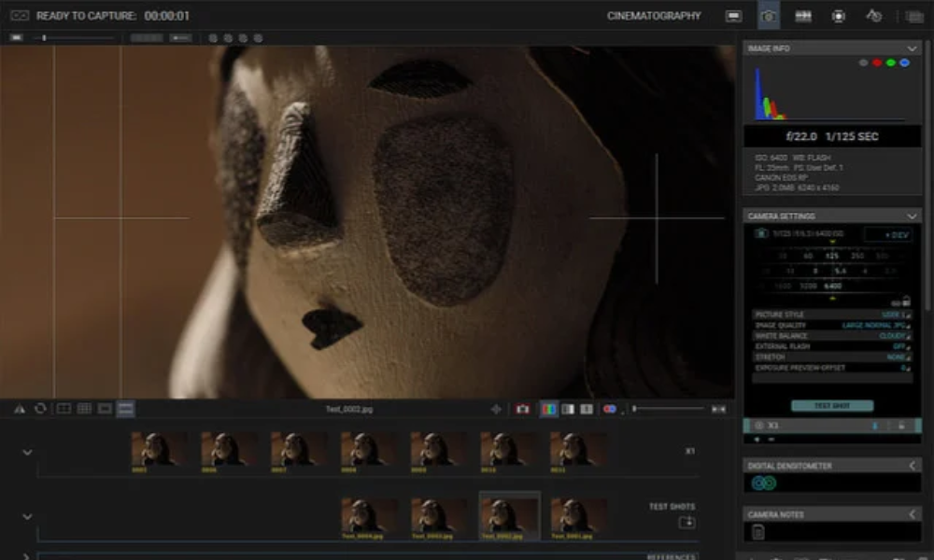Open the External Flash dropdown
The image size is (934, 560).
832,346
